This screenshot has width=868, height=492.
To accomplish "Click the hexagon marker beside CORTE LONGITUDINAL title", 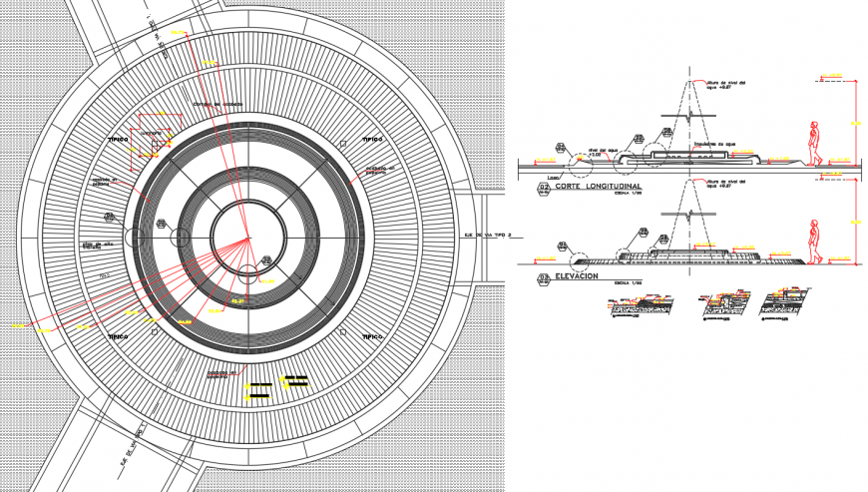I will pos(544,188).
